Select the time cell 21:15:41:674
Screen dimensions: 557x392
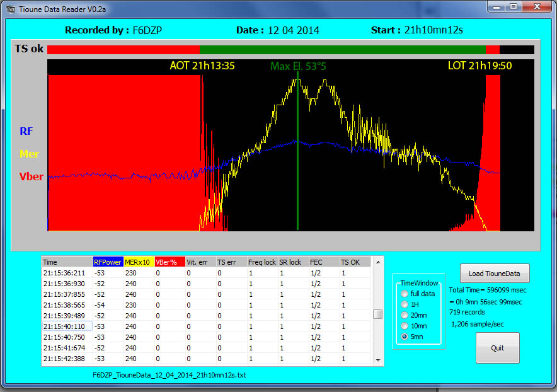coord(67,348)
